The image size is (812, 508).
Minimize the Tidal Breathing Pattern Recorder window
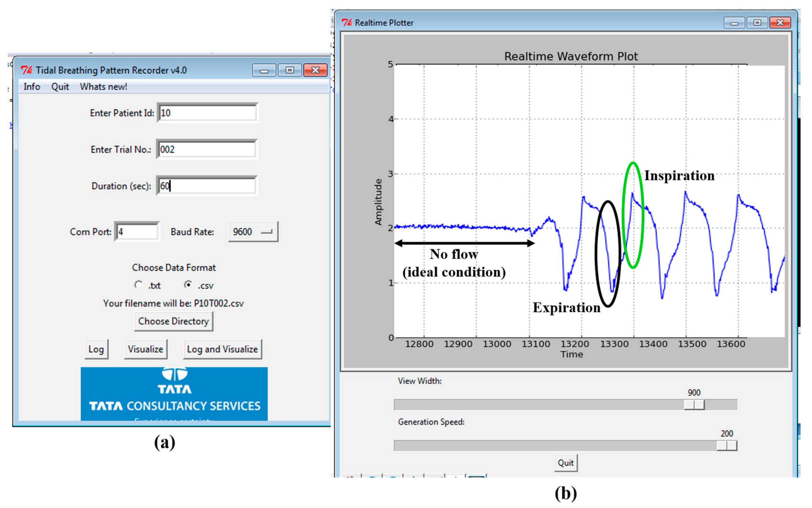[x=264, y=70]
